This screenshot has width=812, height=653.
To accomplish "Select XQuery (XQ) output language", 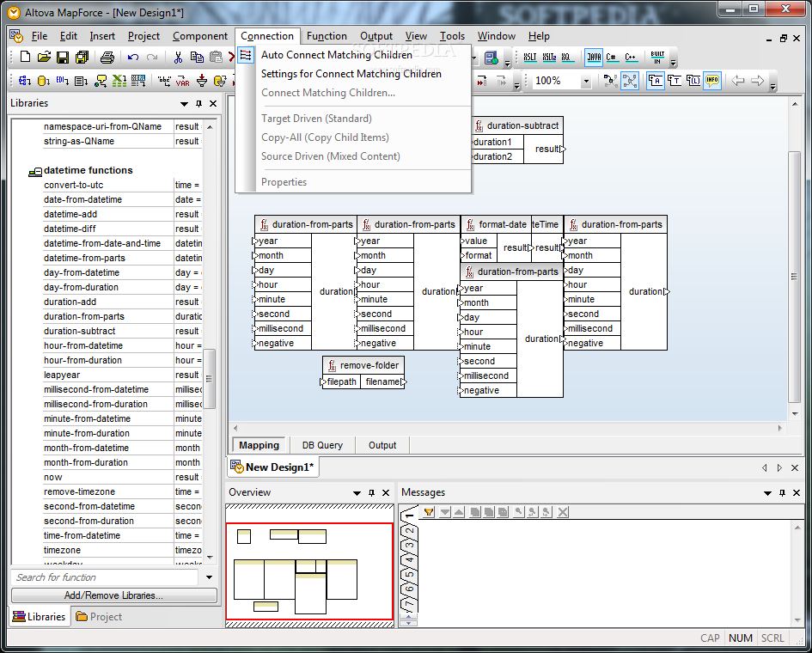I will (566, 57).
